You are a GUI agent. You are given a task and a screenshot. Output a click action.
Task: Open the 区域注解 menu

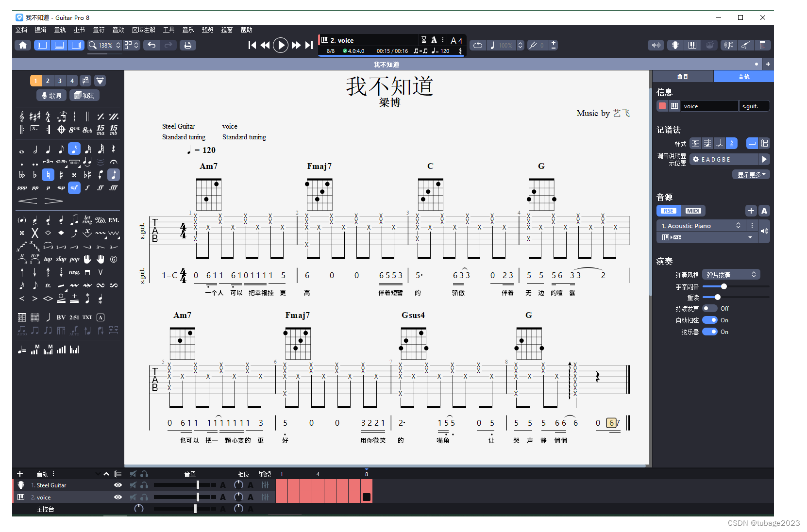coord(144,30)
